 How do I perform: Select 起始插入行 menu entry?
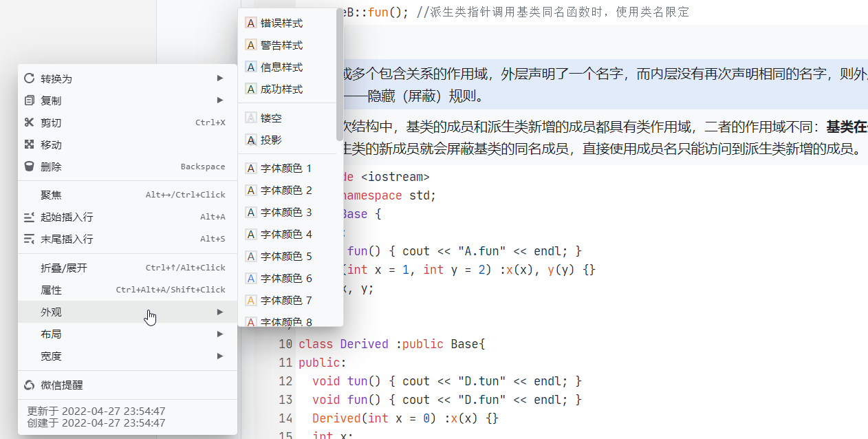(127, 217)
